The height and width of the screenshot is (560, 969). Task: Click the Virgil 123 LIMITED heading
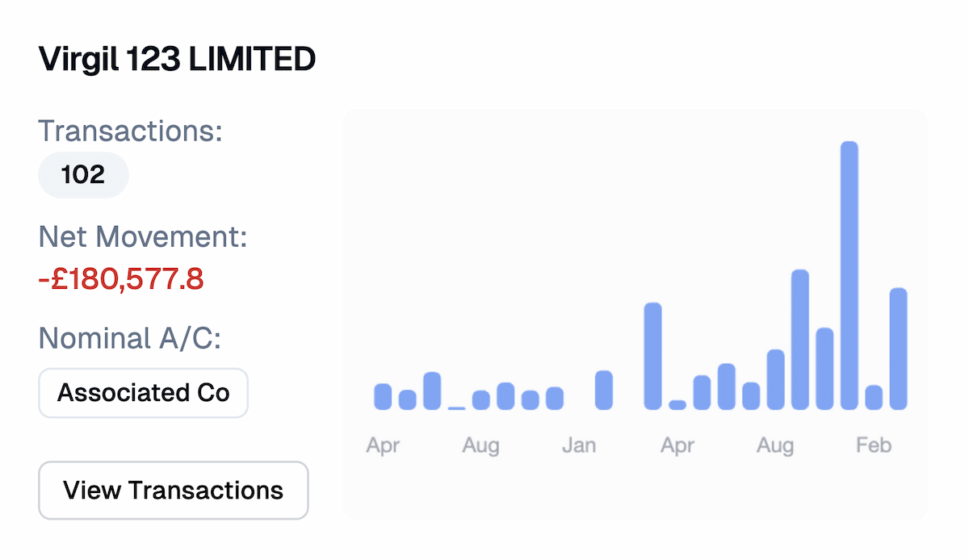[x=177, y=60]
